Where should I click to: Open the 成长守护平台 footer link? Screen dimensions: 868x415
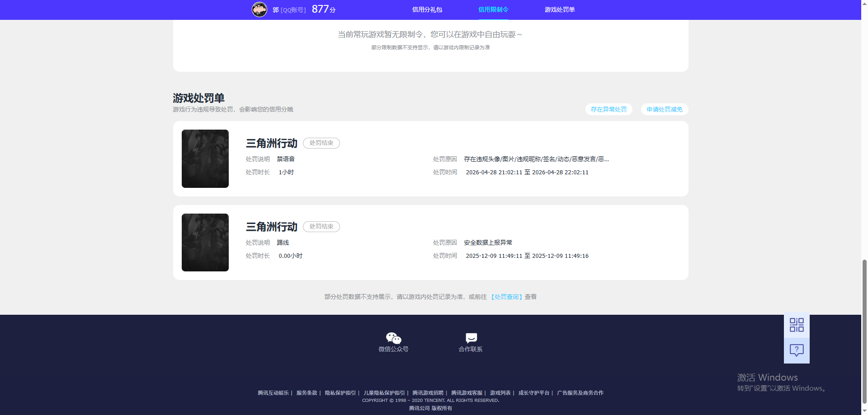534,393
